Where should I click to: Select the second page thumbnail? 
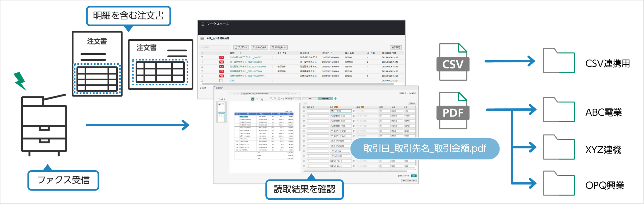click(221, 117)
